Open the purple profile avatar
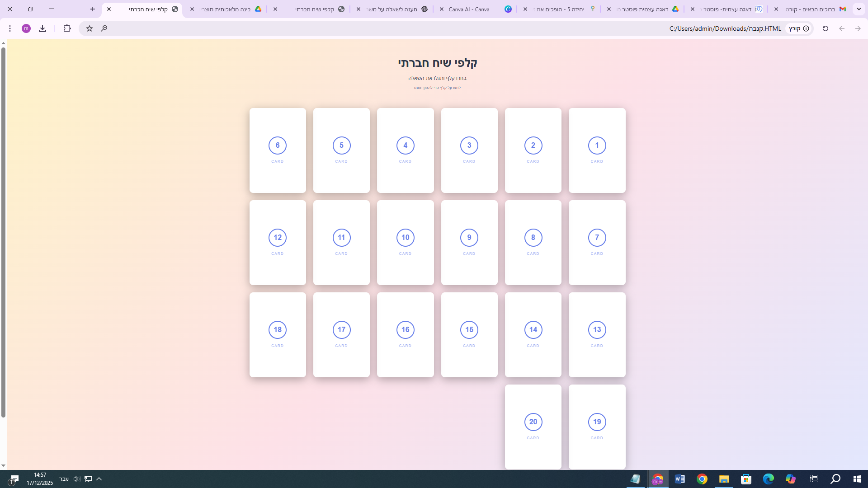Screen dimensions: 868x488 (26, 28)
